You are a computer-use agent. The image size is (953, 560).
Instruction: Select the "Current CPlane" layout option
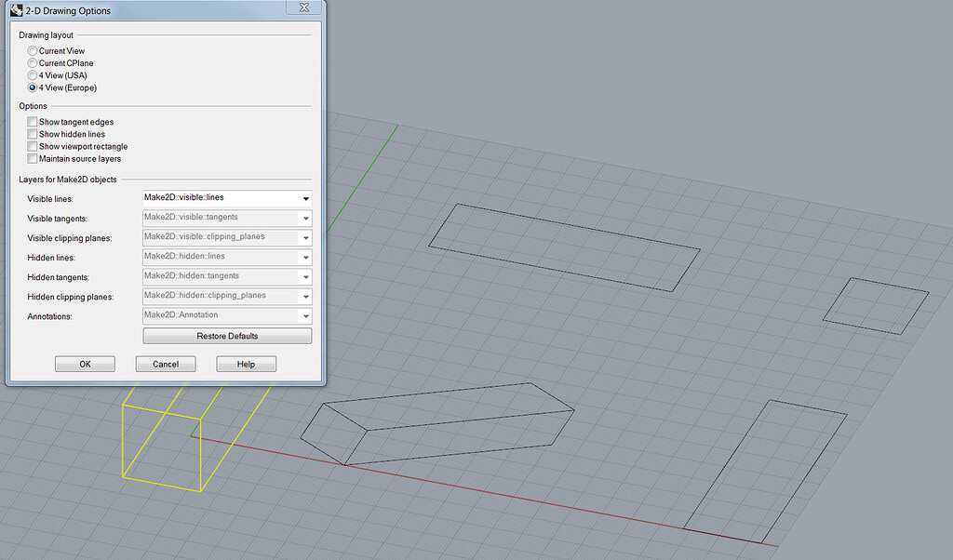click(x=33, y=62)
